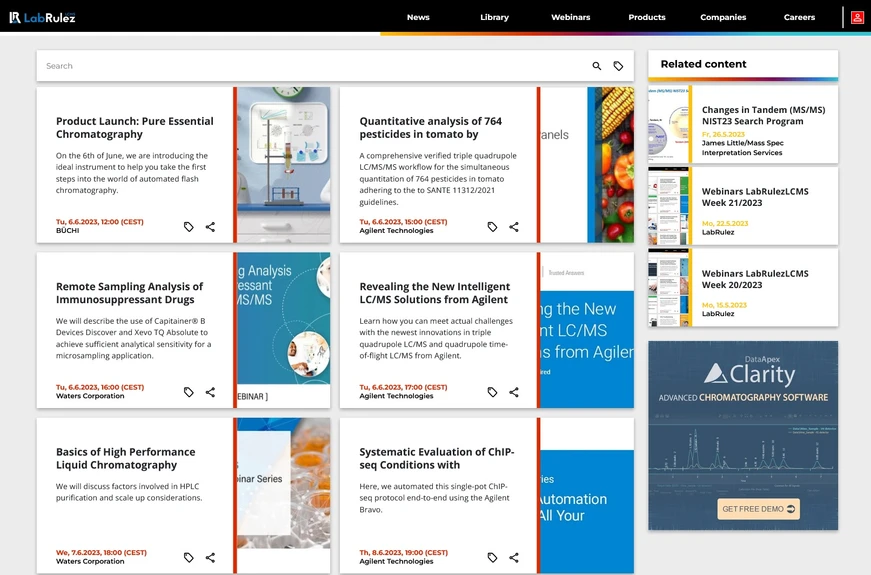Share the 764 pesticides in tomato card
The image size is (871, 575).
514,227
